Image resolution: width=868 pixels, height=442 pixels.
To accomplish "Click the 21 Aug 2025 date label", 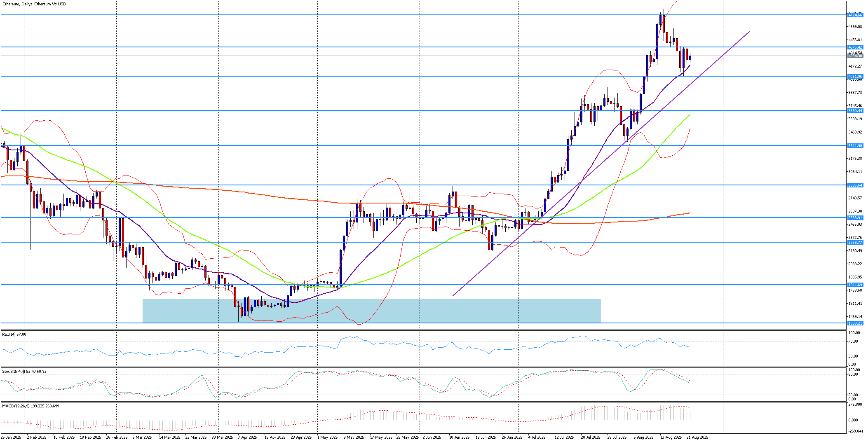I will (697, 437).
